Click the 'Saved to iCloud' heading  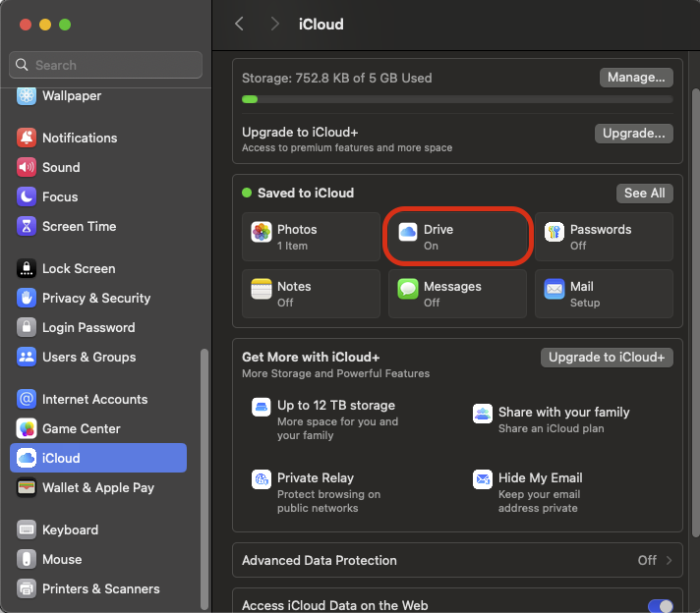306,193
